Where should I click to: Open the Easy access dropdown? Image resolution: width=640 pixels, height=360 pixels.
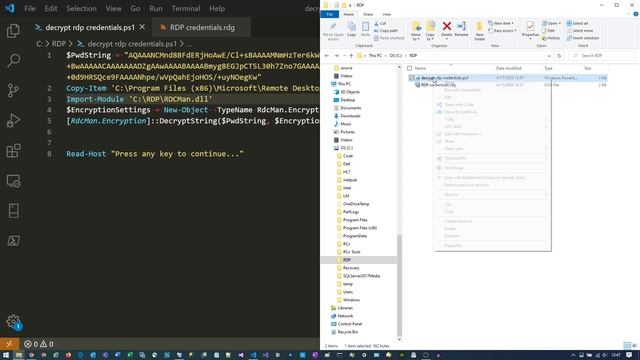502,31
